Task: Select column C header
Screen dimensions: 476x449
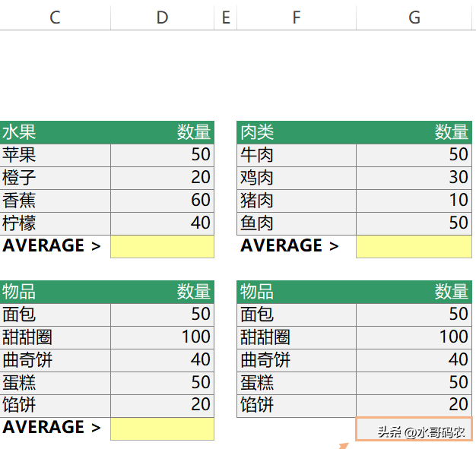Action: click(x=55, y=17)
